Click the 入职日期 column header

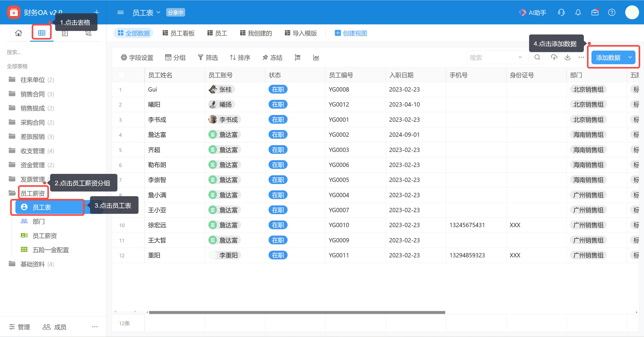pyautogui.click(x=415, y=75)
